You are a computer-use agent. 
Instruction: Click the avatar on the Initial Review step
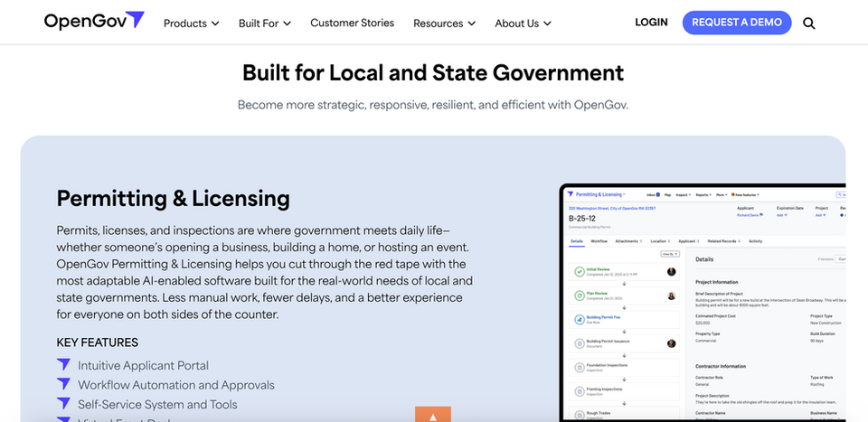pos(672,272)
